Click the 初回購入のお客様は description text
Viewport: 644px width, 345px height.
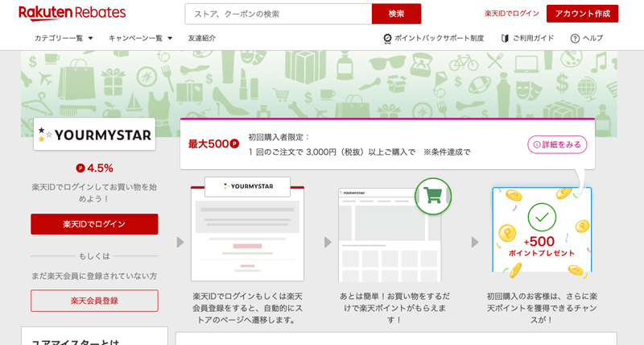pos(542,308)
